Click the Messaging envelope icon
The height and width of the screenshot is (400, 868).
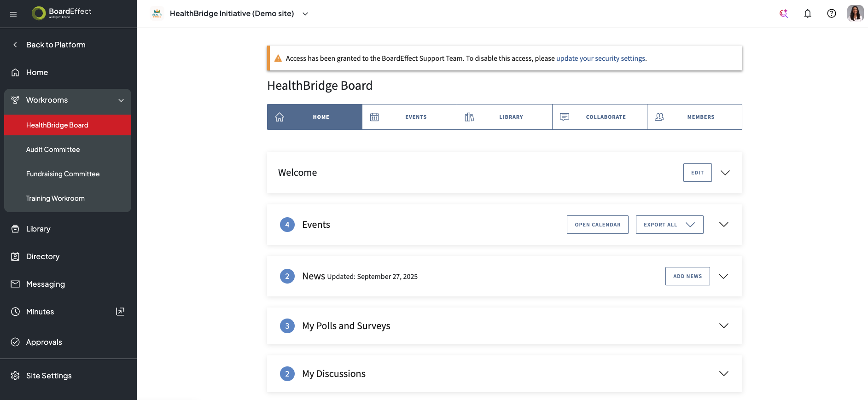point(15,284)
